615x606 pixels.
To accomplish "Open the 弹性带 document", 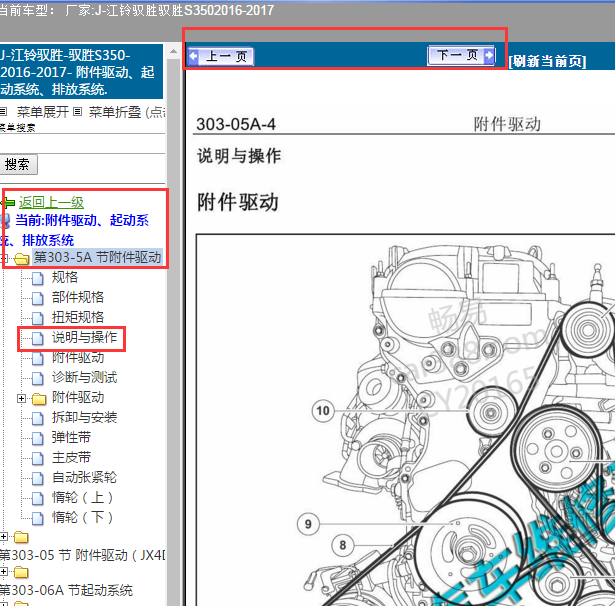I will pos(71,437).
